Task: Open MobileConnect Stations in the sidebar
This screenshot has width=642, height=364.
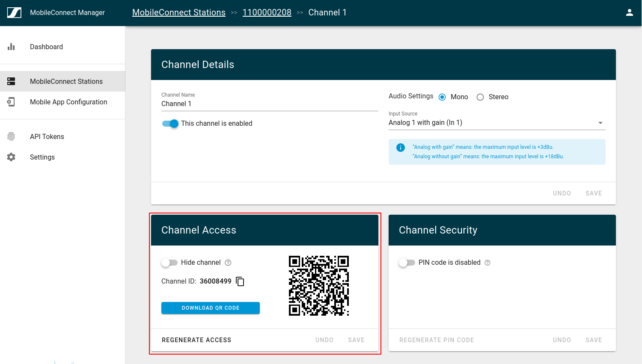Action: point(62,81)
